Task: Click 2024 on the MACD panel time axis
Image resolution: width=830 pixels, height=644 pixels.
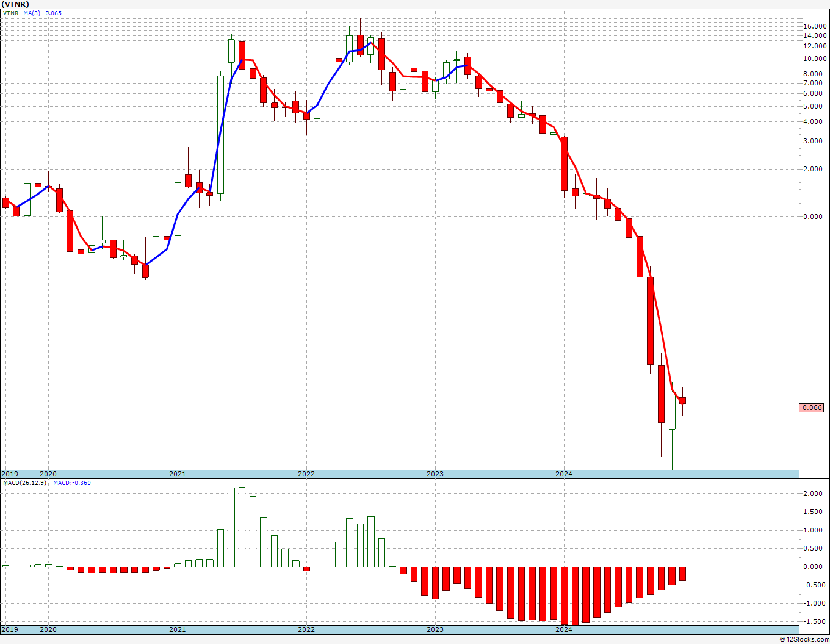Action: point(564,629)
